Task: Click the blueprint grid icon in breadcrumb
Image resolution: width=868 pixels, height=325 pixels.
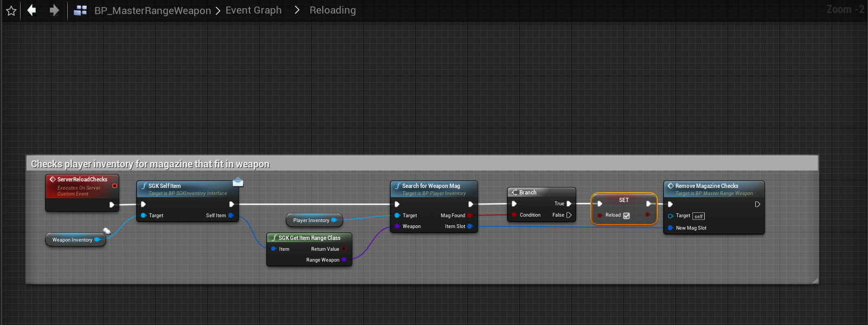Action: coord(80,10)
